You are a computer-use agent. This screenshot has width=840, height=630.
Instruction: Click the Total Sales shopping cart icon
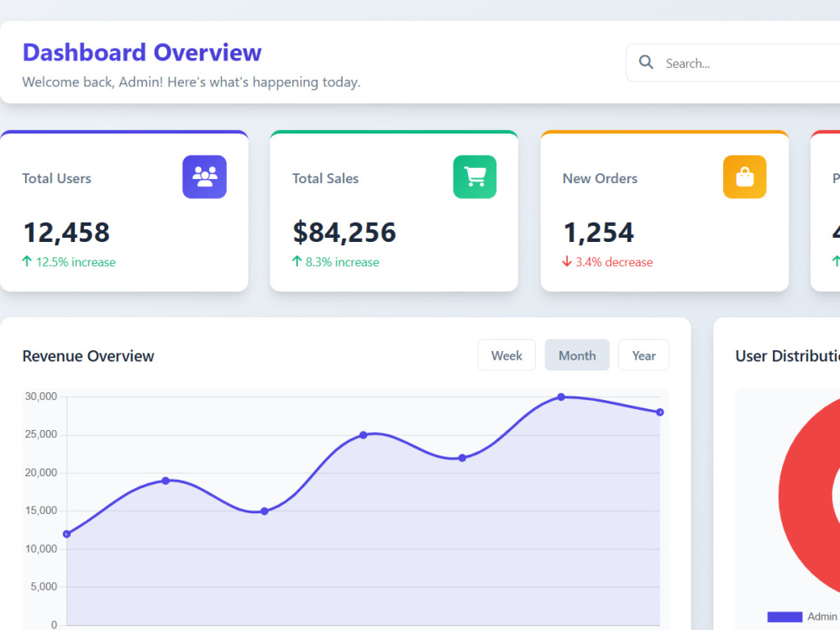coord(475,176)
